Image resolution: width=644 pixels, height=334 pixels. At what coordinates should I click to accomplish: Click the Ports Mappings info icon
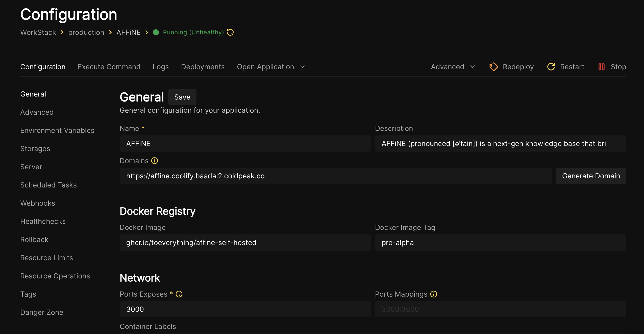(x=434, y=294)
